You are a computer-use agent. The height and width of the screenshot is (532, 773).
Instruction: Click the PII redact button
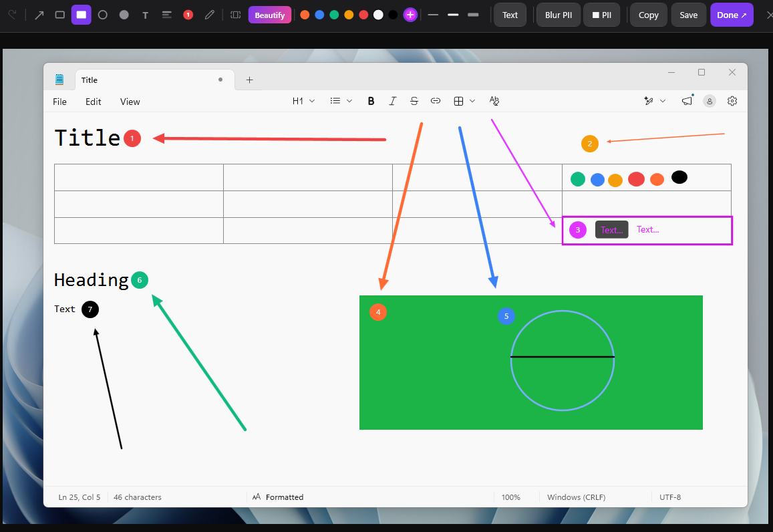pyautogui.click(x=601, y=15)
